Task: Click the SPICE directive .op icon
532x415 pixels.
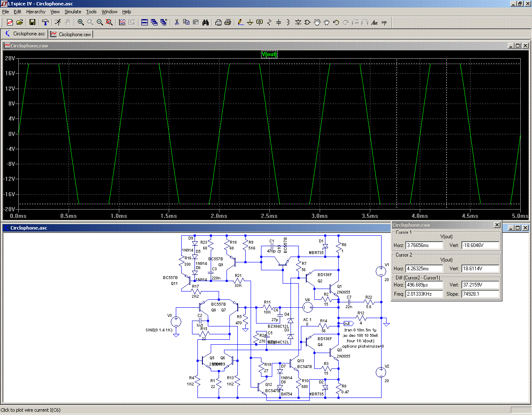Action: tap(384, 22)
